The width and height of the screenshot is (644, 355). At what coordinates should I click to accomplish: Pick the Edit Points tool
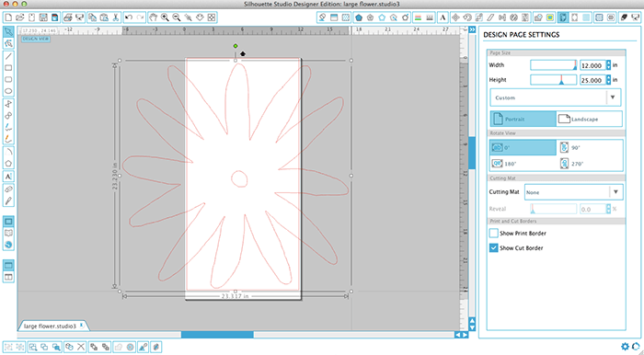(8, 43)
